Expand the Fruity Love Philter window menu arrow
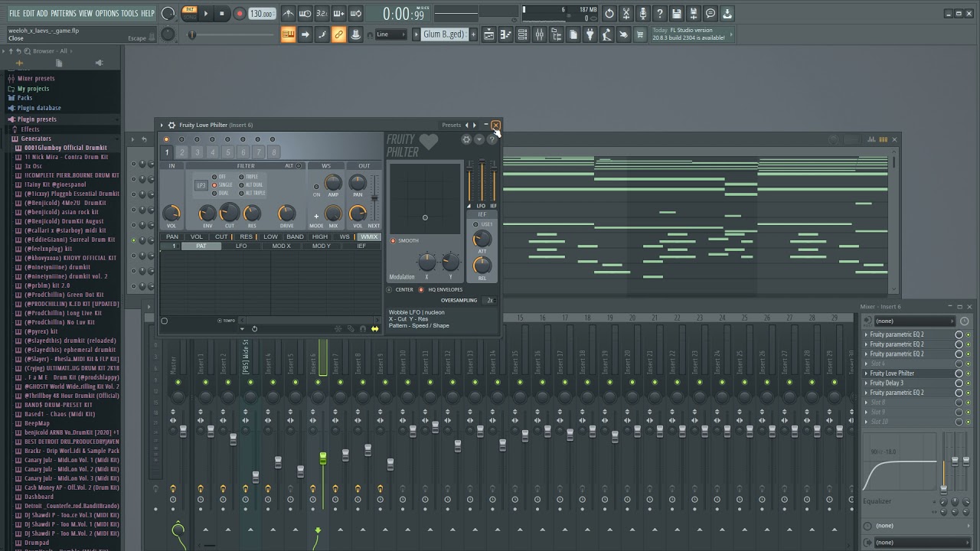980x551 pixels. click(x=162, y=125)
